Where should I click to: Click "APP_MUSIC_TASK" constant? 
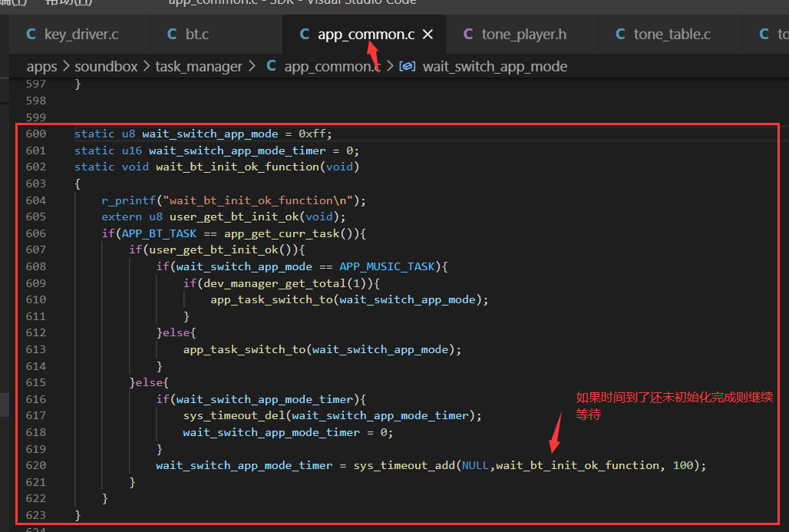(387, 266)
